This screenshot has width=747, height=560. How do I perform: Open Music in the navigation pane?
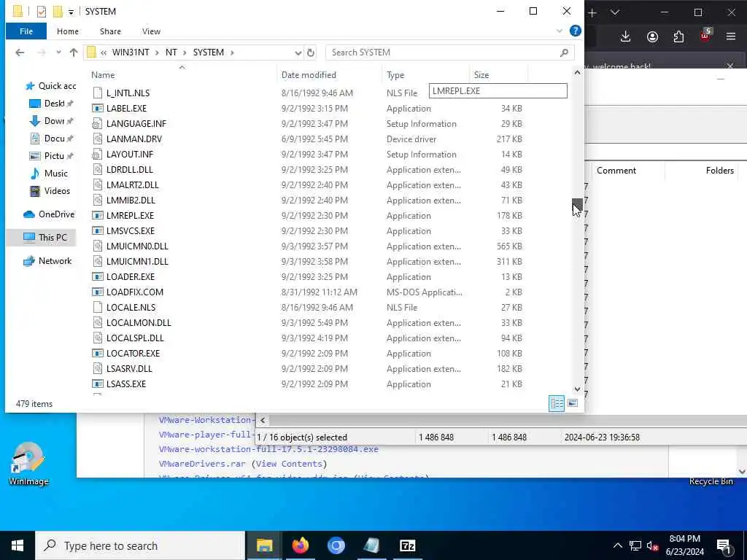49,174
